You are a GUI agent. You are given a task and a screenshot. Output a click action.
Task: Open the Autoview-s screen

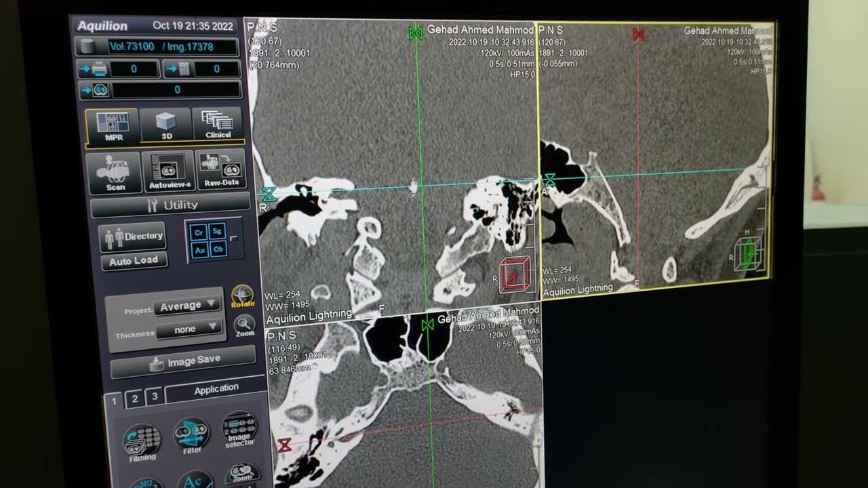[x=170, y=171]
